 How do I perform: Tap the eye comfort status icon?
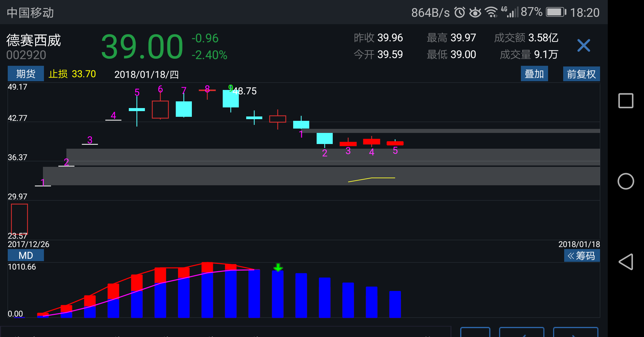point(475,12)
